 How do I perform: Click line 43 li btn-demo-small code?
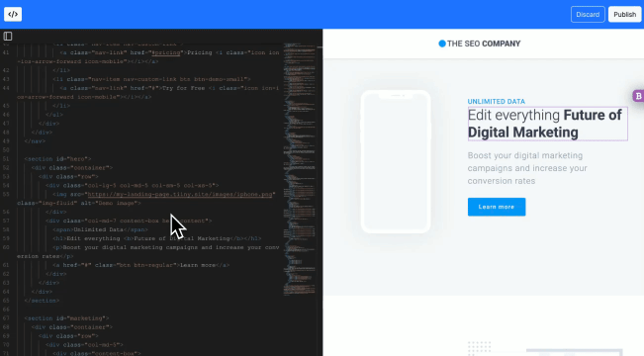pos(151,79)
